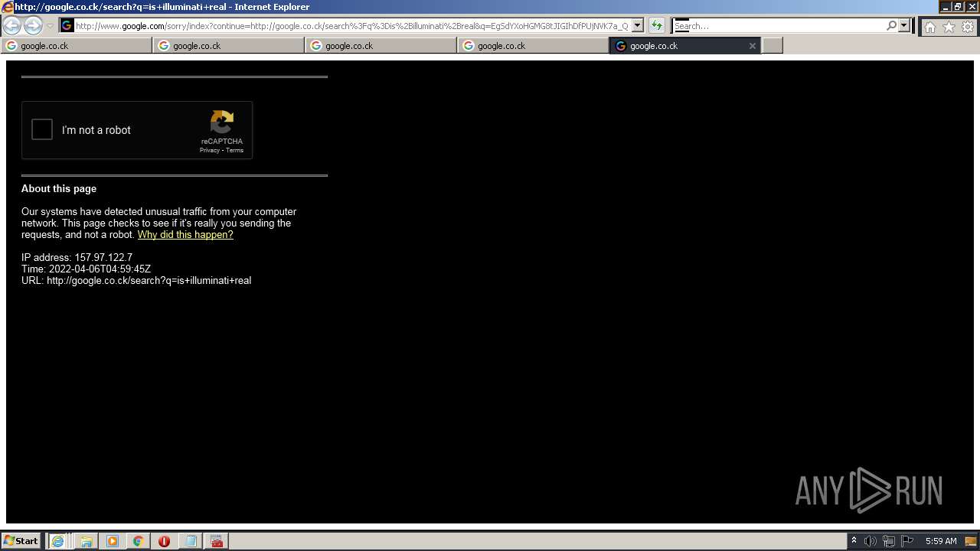Click the orange tray icon beside the clock
The image size is (980, 551).
(x=971, y=541)
